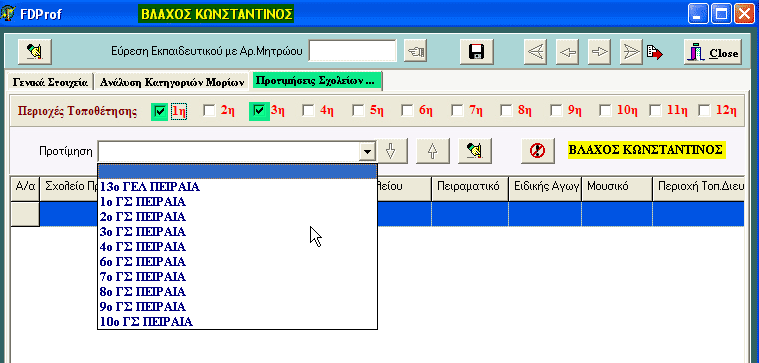
Task: Collapse the Προτίμηση combo box arrow
Action: point(368,152)
